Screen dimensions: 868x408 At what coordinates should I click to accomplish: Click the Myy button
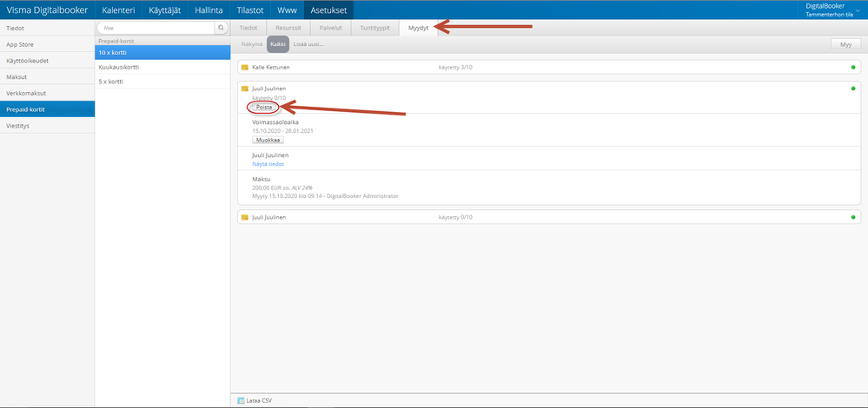[846, 45]
